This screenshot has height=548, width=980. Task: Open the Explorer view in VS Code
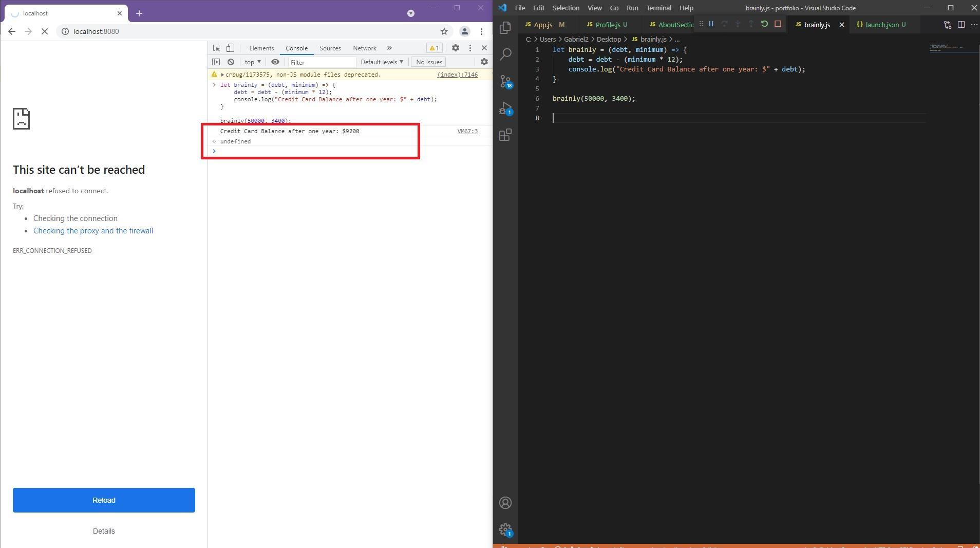click(x=505, y=27)
